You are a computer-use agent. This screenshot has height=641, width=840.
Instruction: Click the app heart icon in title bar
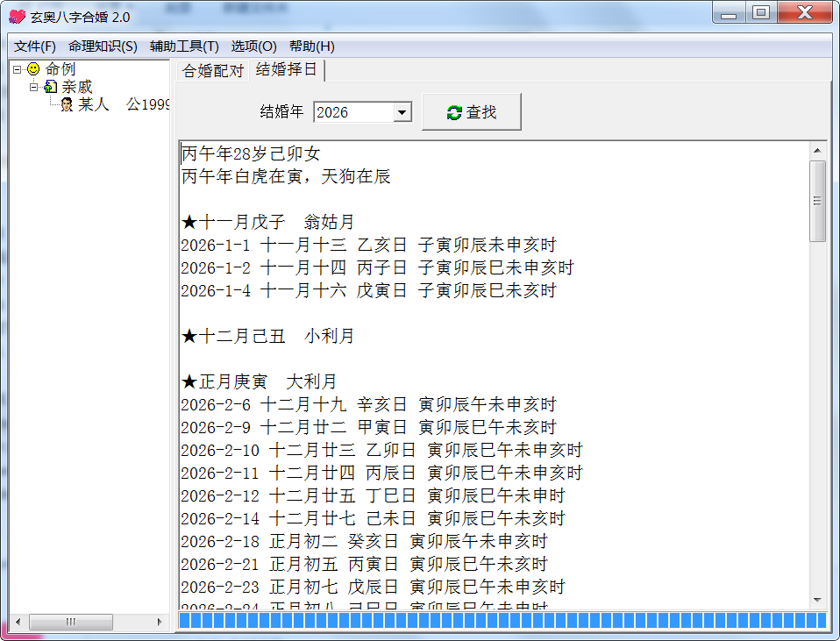click(x=18, y=17)
